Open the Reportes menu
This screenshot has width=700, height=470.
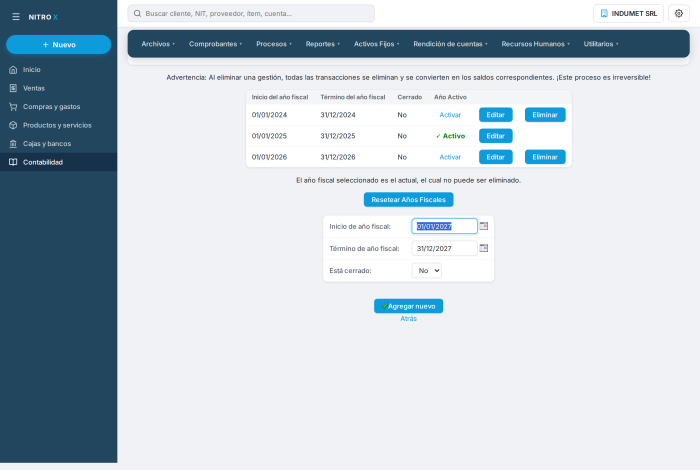click(323, 44)
